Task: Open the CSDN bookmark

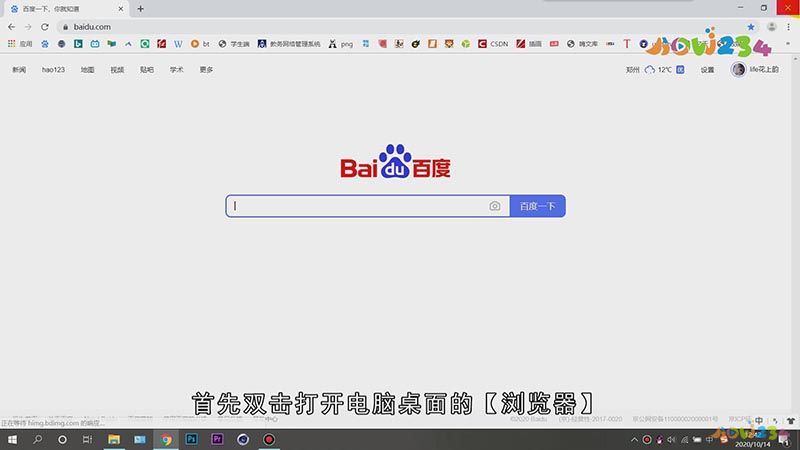Action: [x=493, y=44]
